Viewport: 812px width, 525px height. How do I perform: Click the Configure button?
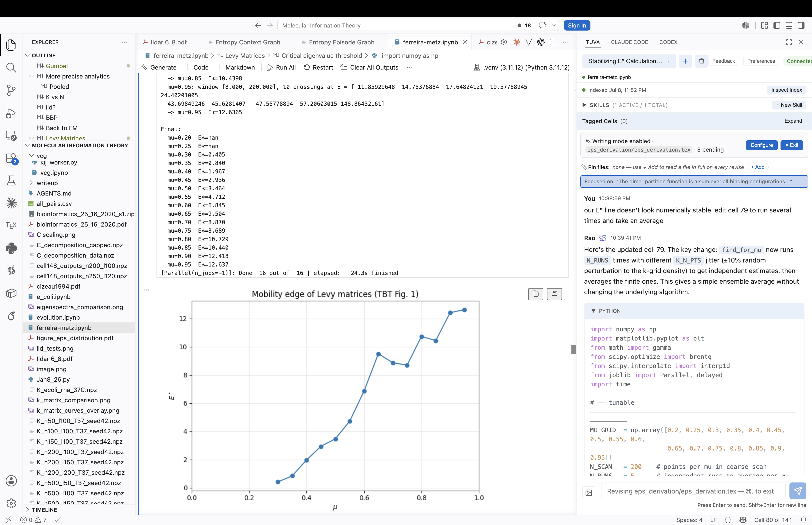tap(761, 145)
